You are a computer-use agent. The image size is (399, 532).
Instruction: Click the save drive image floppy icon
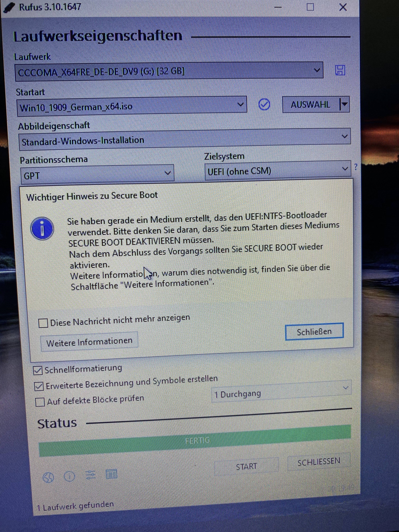pos(340,70)
